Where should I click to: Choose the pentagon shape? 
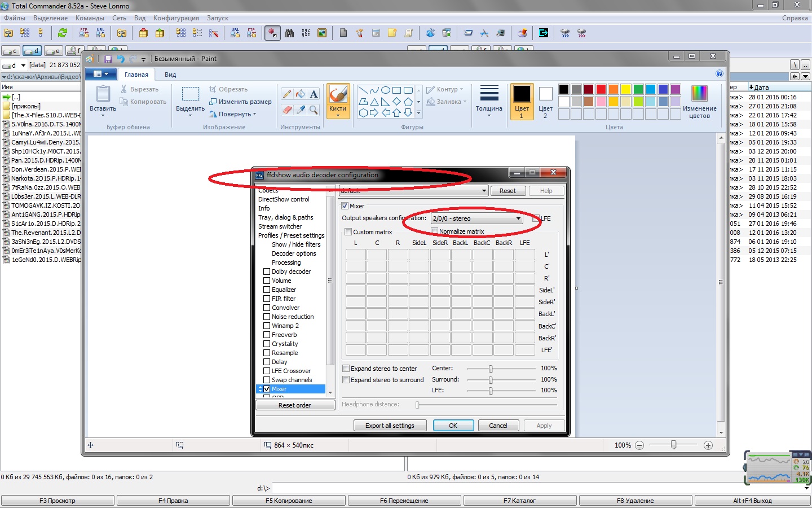[x=408, y=102]
